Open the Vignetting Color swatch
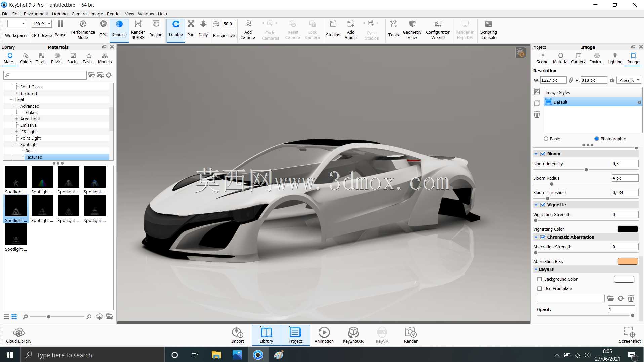Screen dimensions: 644x362 (x=628, y=229)
